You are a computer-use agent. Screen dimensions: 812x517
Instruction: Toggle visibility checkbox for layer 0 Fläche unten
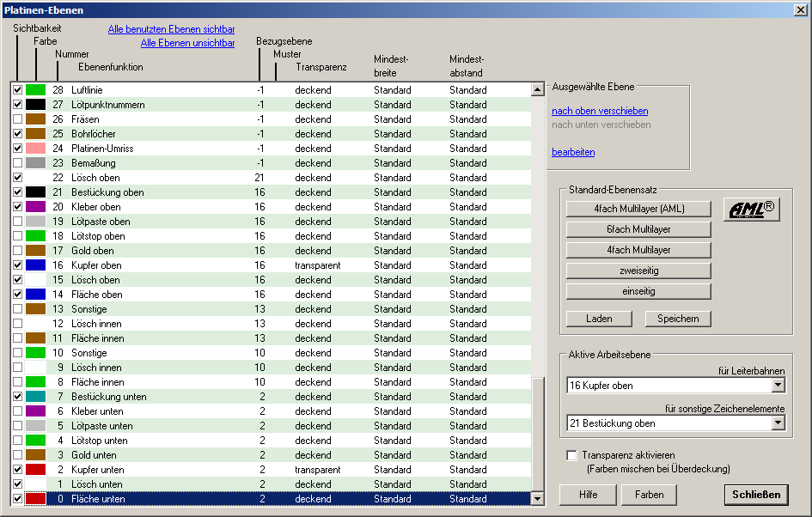tap(17, 499)
